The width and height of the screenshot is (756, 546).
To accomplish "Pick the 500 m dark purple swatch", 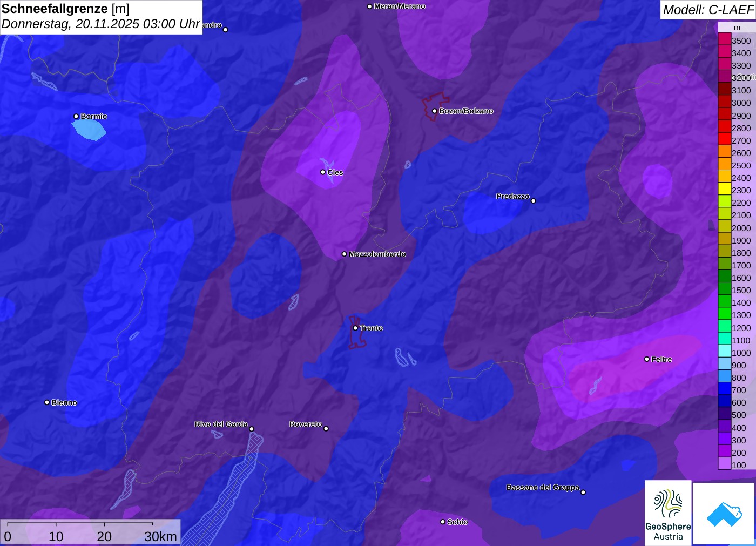I will click(725, 413).
